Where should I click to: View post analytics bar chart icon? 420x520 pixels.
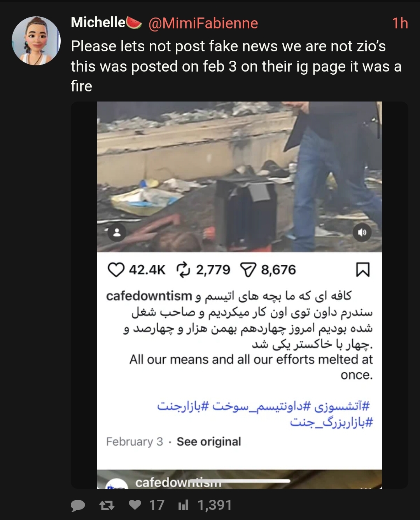pos(183,505)
